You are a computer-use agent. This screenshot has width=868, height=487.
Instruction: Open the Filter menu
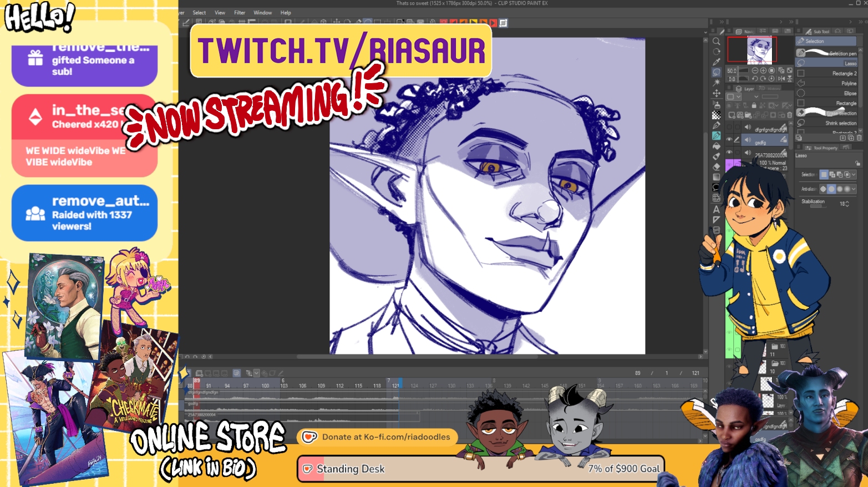pos(239,13)
